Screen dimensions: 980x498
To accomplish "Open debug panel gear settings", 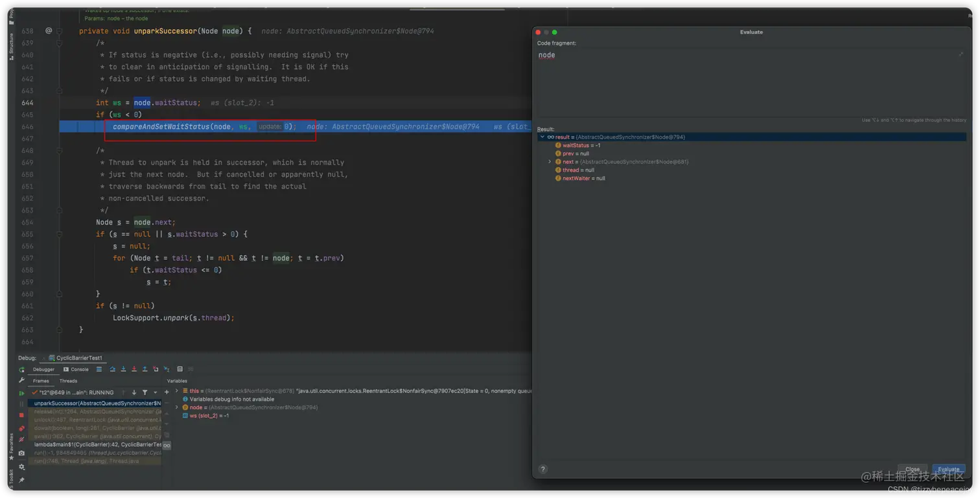I will pos(21,467).
